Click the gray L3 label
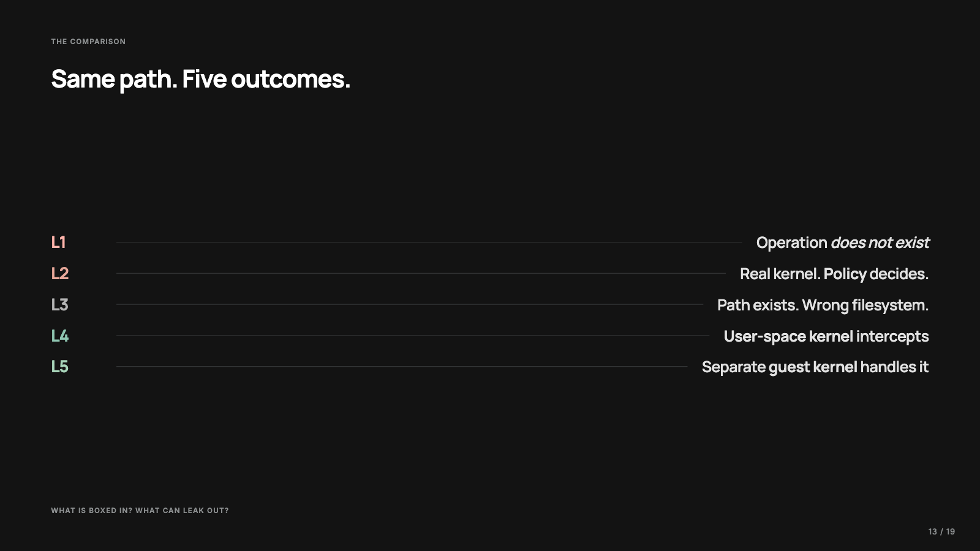980x551 pixels. click(x=60, y=305)
